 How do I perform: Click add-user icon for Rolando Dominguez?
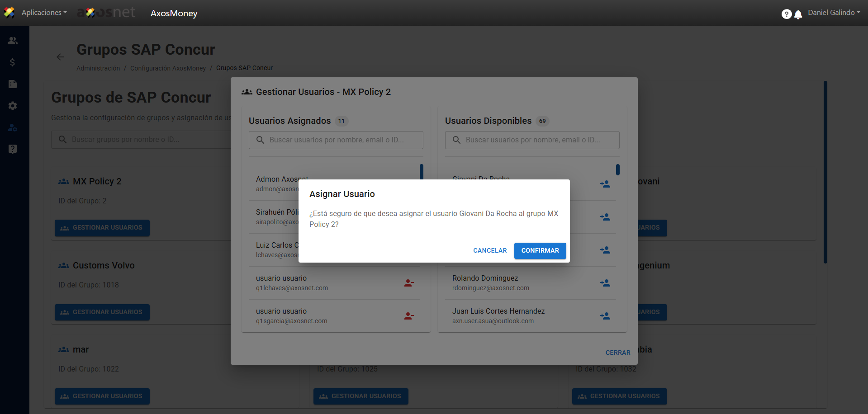[x=605, y=283]
